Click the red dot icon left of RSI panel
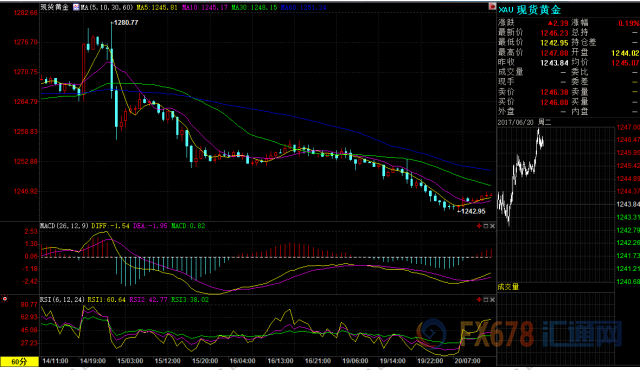 5,299
